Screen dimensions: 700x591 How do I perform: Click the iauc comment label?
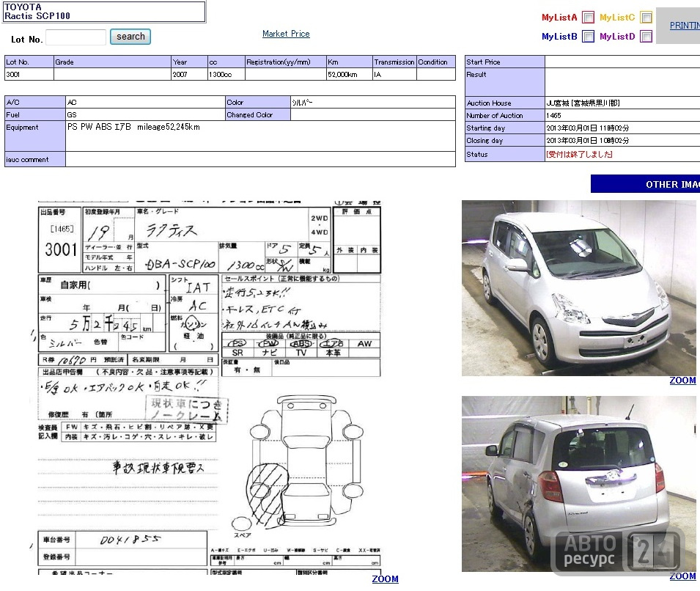35,159
